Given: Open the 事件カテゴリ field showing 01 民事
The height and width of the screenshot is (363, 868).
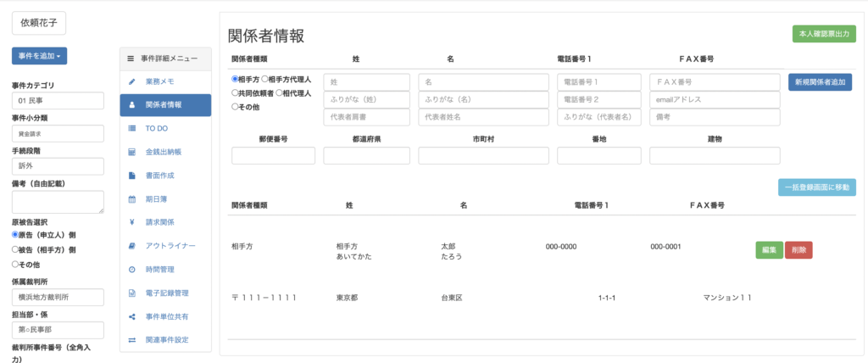Looking at the screenshot, I should coord(57,101).
